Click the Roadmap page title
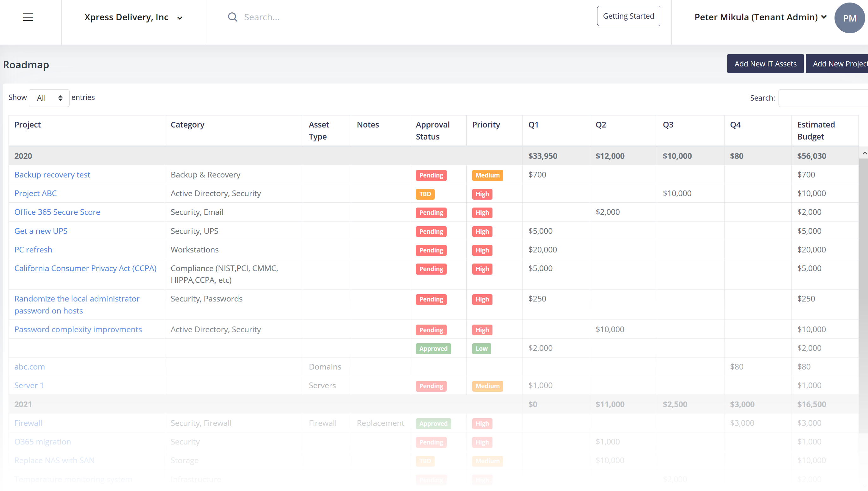The width and height of the screenshot is (868, 491). tap(26, 65)
